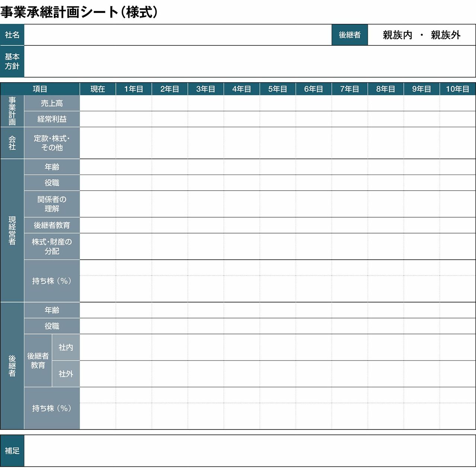Click the 現在 column header

pos(98,89)
